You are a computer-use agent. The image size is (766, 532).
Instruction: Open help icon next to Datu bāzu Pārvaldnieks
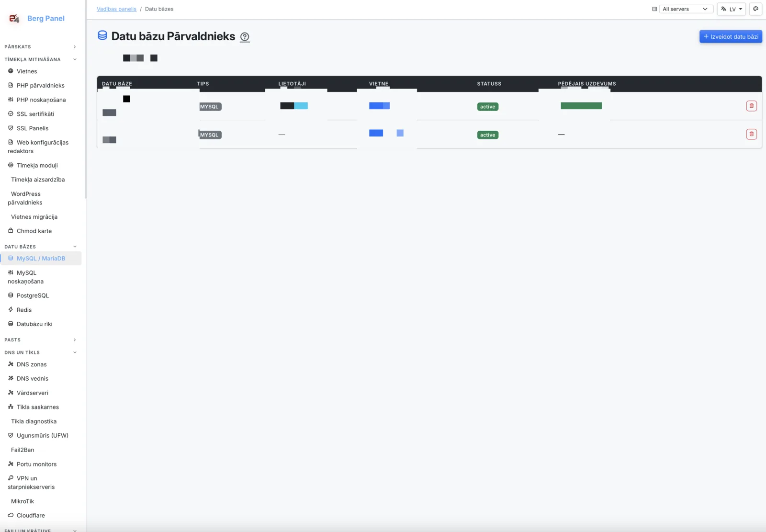(x=245, y=37)
